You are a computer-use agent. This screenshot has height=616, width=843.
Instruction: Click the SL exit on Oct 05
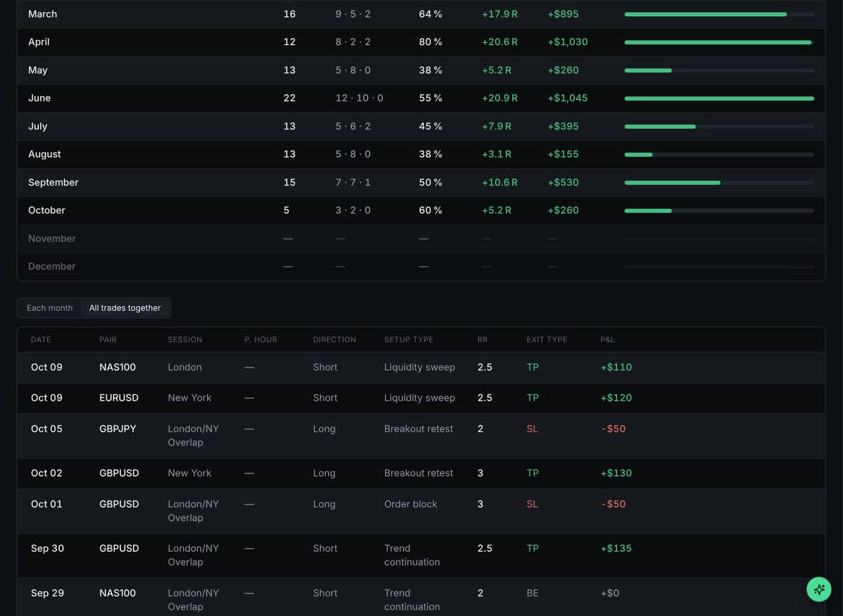(532, 429)
